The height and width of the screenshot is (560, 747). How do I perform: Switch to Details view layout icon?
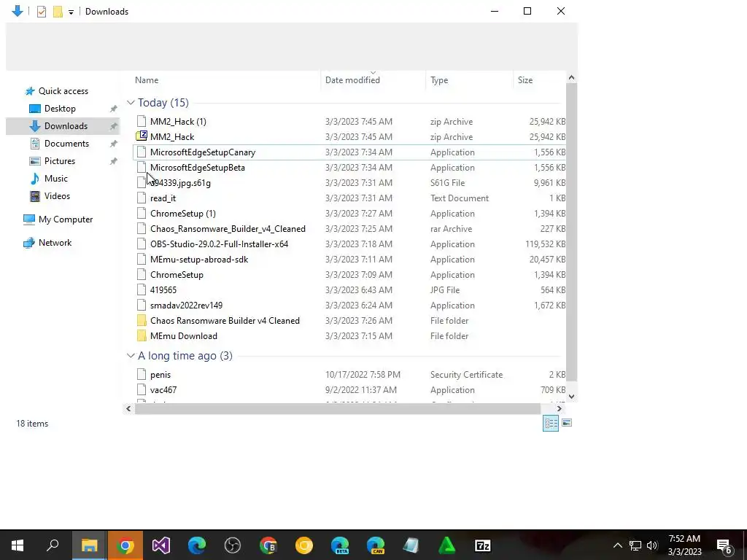tap(551, 423)
